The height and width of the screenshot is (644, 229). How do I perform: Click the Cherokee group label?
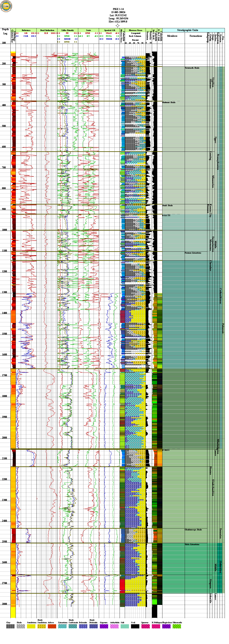coord(210,266)
